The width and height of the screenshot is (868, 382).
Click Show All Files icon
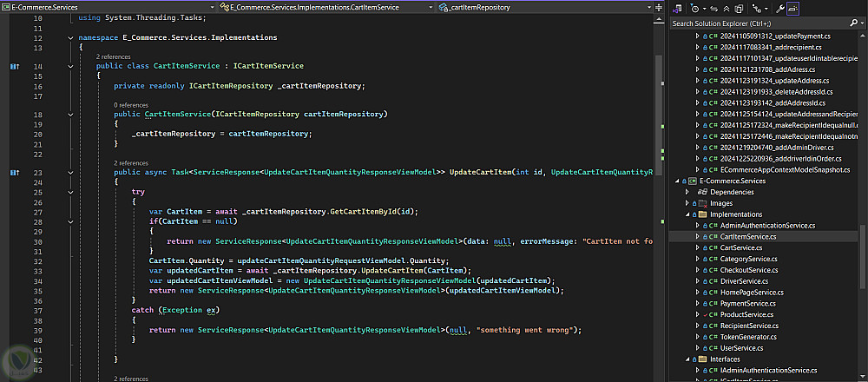tap(739, 9)
